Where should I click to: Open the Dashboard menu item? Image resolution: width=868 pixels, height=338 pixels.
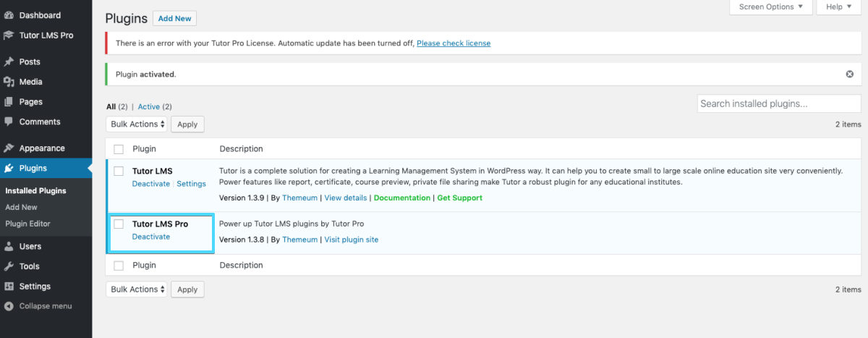click(x=40, y=15)
